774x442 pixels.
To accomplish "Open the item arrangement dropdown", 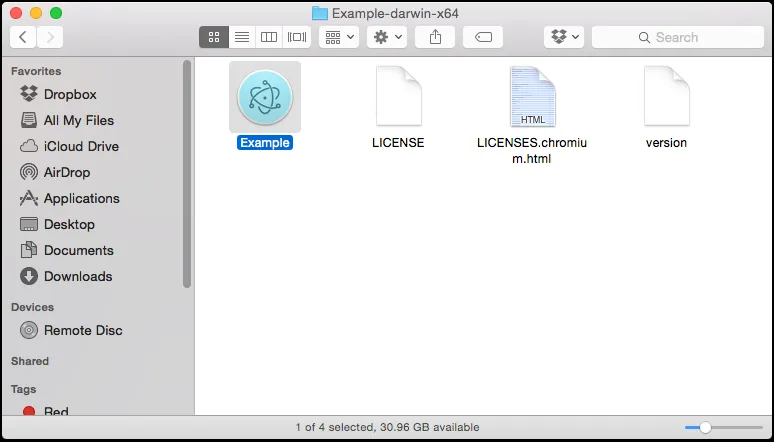I will coord(339,37).
